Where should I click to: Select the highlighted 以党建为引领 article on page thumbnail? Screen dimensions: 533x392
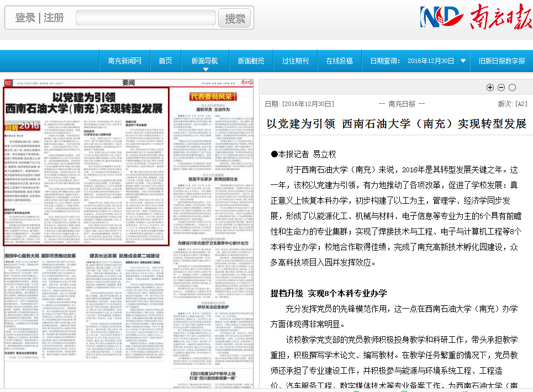[86, 166]
